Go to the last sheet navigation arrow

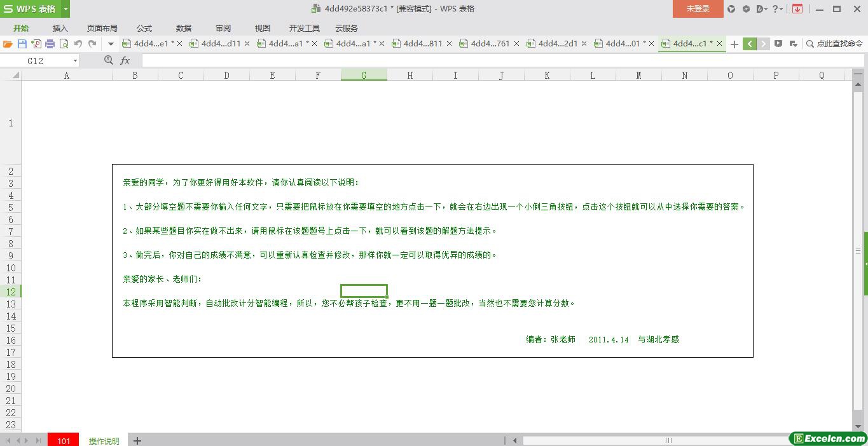tap(39, 440)
